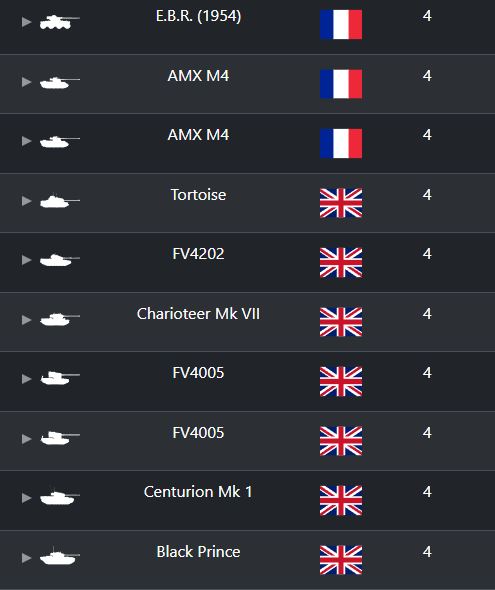Open the Tortoise tank name link

click(x=198, y=195)
